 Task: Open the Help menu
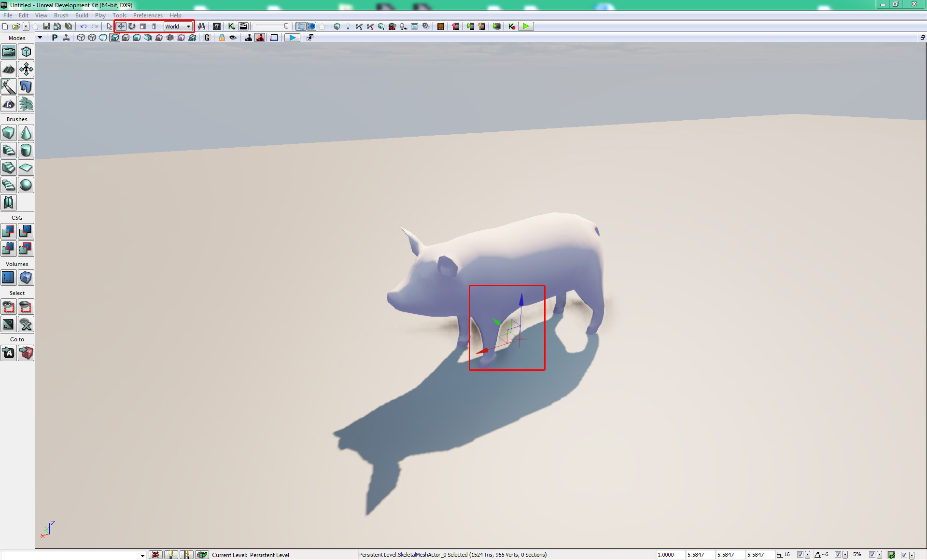click(x=175, y=15)
